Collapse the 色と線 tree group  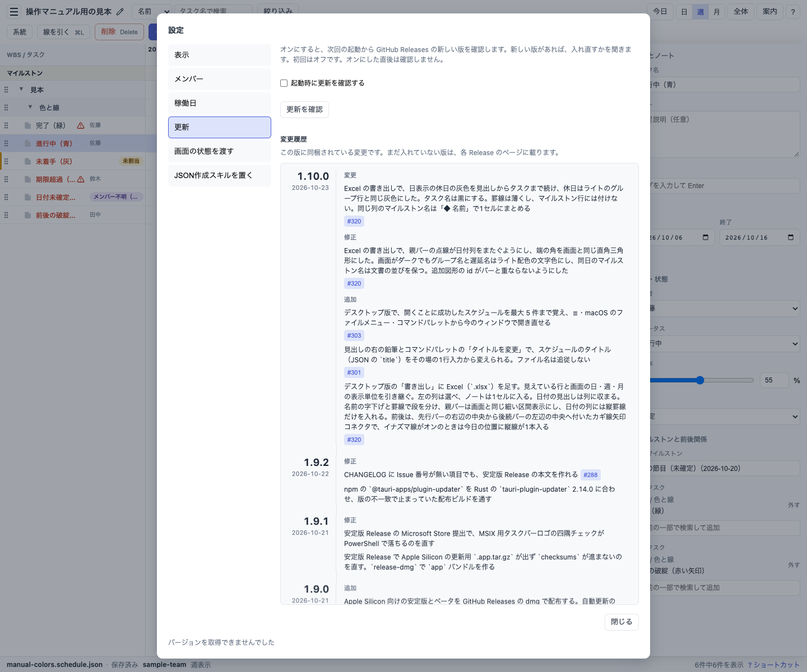click(x=30, y=107)
